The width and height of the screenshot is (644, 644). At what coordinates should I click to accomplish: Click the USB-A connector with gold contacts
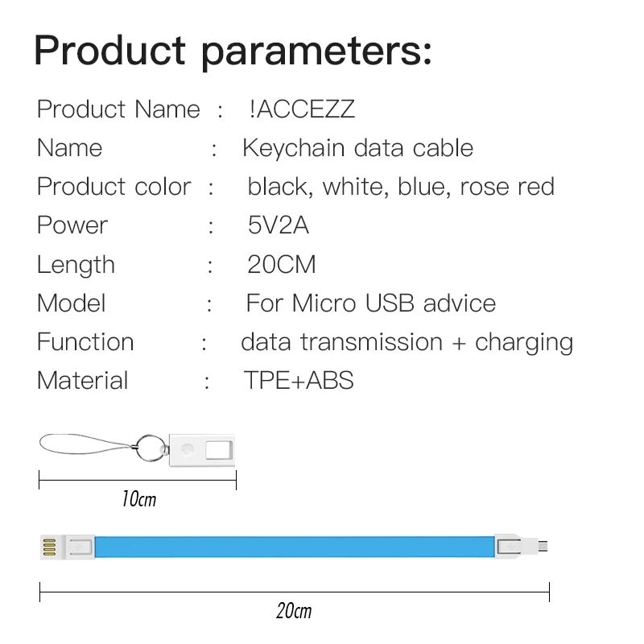[50, 547]
